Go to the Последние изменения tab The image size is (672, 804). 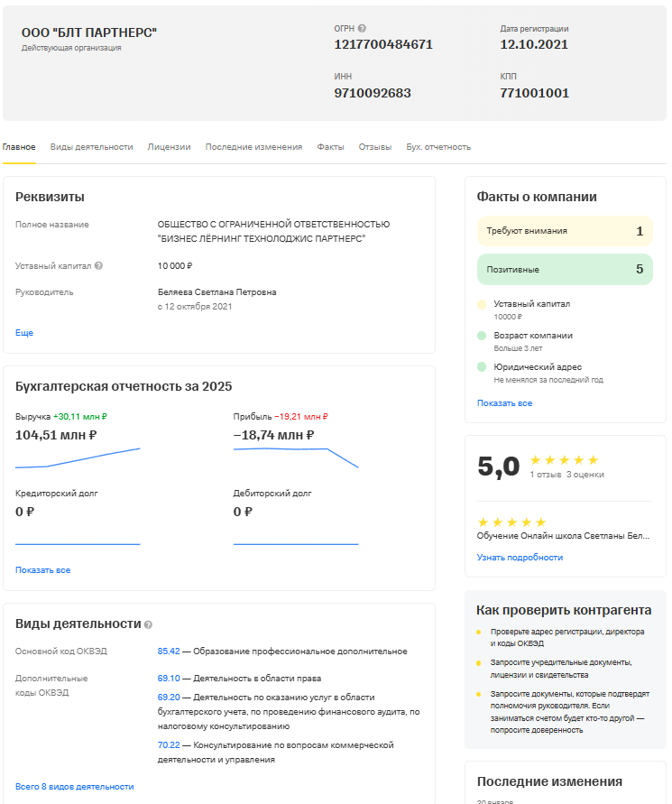pyautogui.click(x=253, y=147)
